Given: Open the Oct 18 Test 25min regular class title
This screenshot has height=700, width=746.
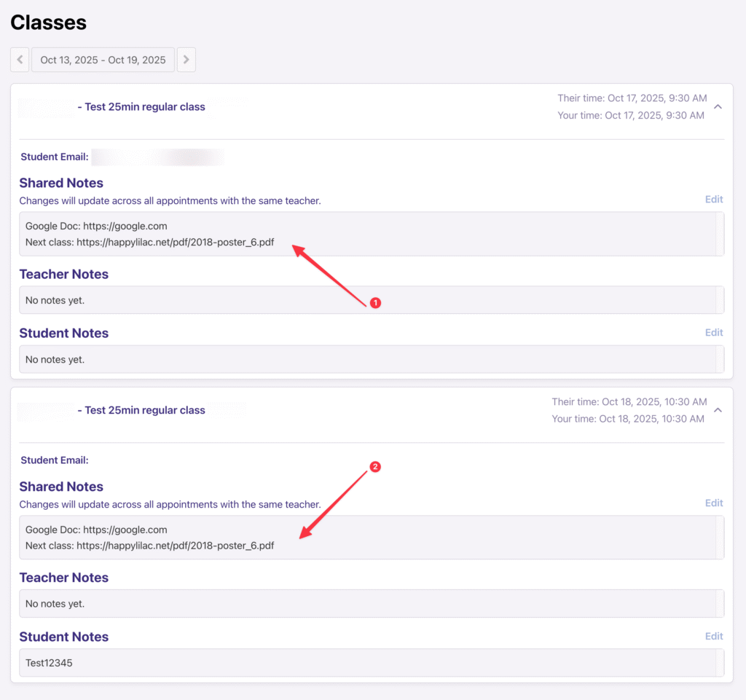Looking at the screenshot, I should [x=144, y=410].
